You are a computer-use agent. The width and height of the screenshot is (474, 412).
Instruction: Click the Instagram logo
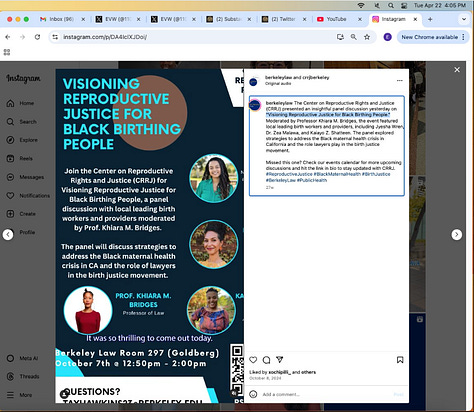coord(23,78)
